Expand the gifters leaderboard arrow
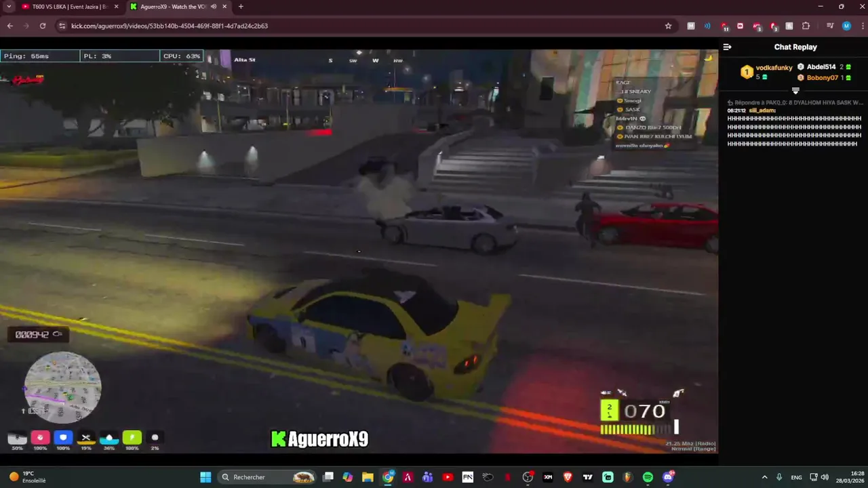 pos(795,91)
